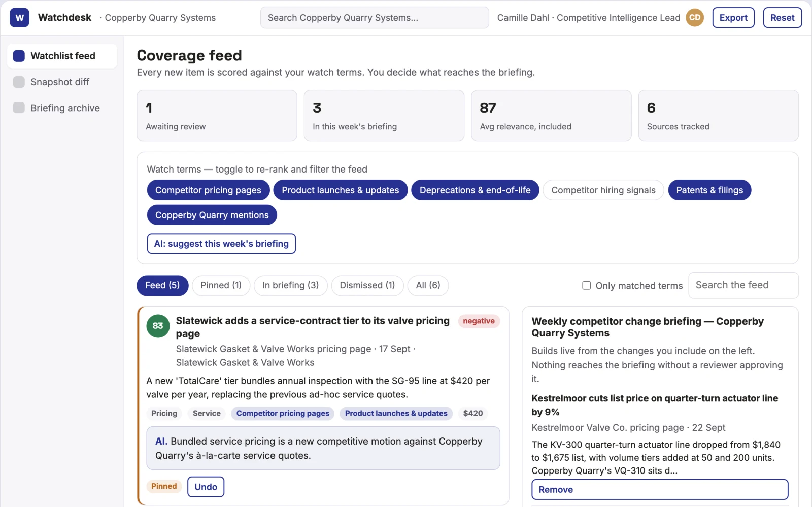812x507 pixels.
Task: Select the Feed (5) tab
Action: (x=162, y=285)
